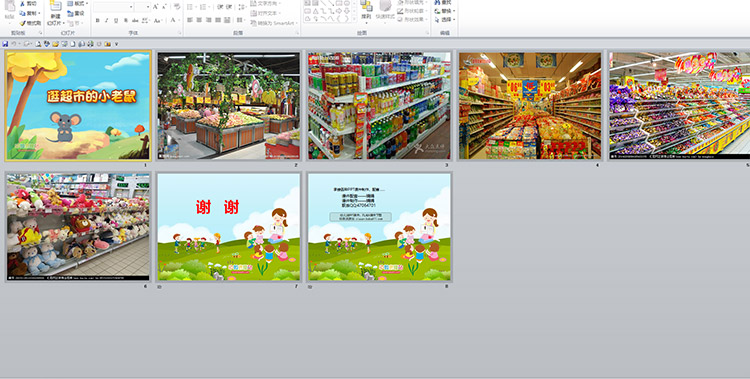The image size is (750, 379).
Task: Click the Increase Font Size icon
Action: click(x=156, y=7)
